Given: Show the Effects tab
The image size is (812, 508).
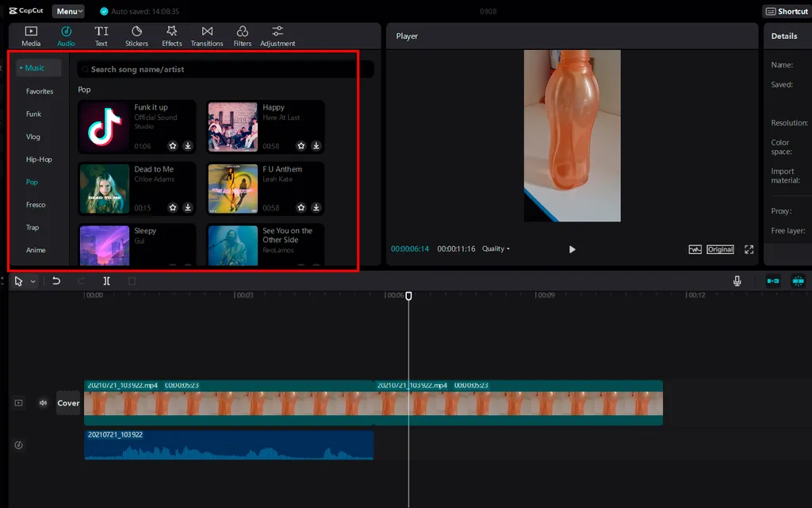Looking at the screenshot, I should coord(172,37).
